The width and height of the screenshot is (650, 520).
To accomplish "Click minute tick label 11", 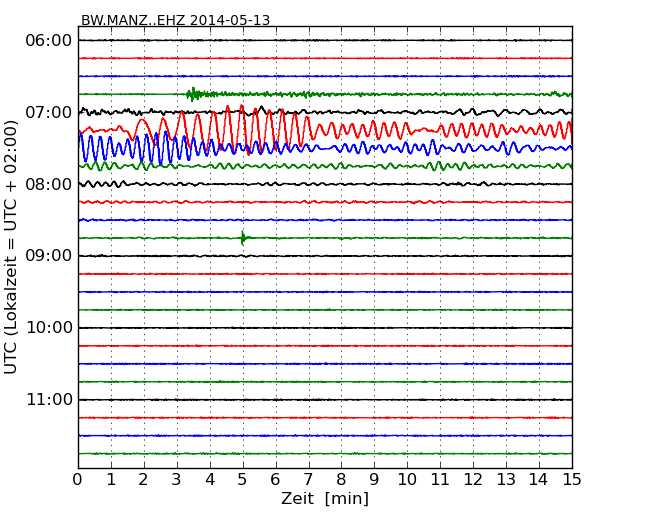I will pyautogui.click(x=440, y=480).
